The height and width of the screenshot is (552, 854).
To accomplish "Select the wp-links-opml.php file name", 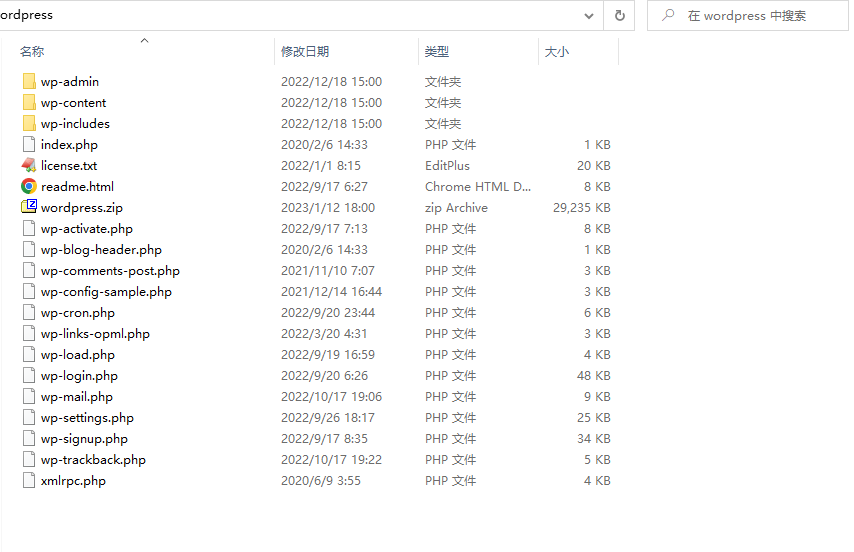I will pyautogui.click(x=95, y=334).
